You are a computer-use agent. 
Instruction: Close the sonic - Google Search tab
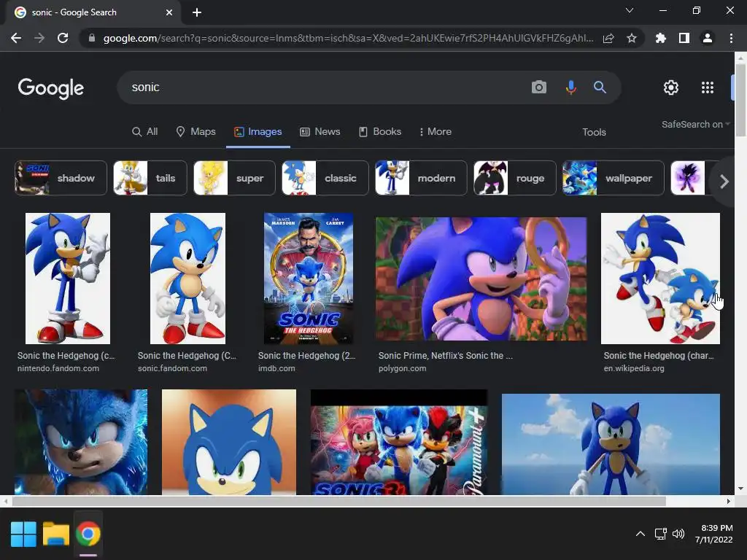[169, 12]
